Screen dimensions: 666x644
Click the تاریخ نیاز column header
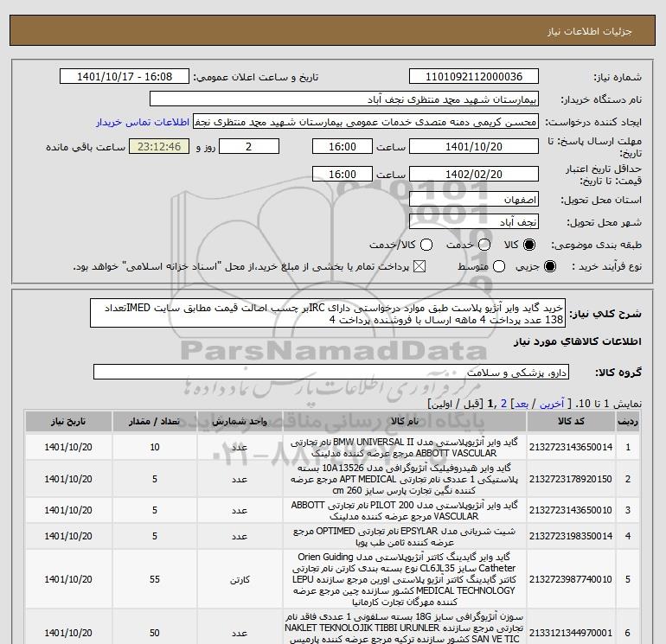pos(68,421)
